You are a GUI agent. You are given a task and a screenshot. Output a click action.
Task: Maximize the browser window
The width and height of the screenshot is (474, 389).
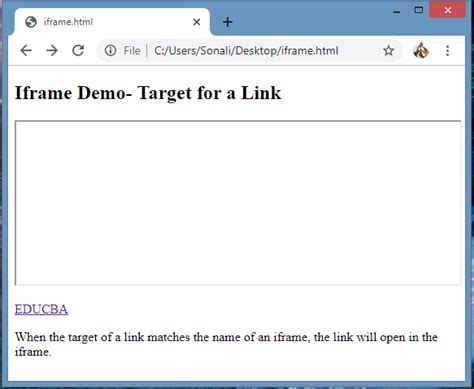pos(419,10)
